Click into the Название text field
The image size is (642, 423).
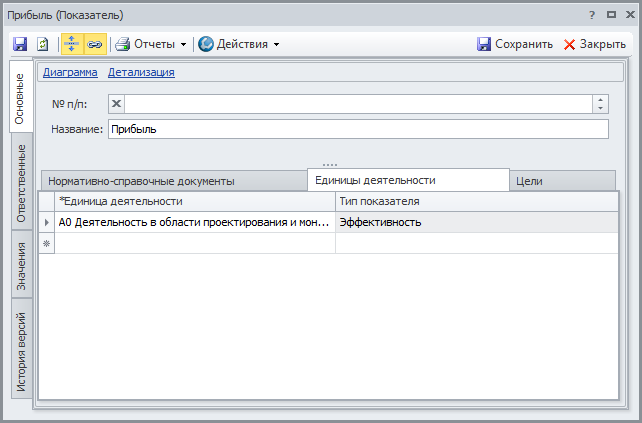coord(357,129)
